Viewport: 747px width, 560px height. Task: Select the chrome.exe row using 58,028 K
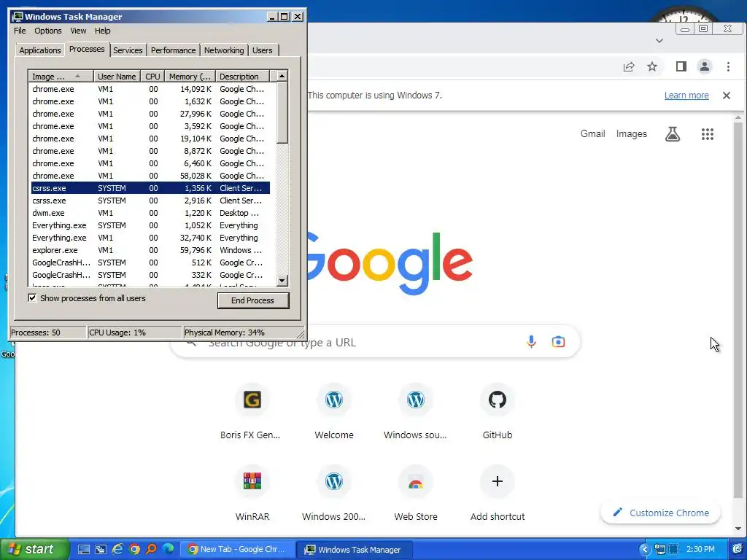[x=150, y=176]
